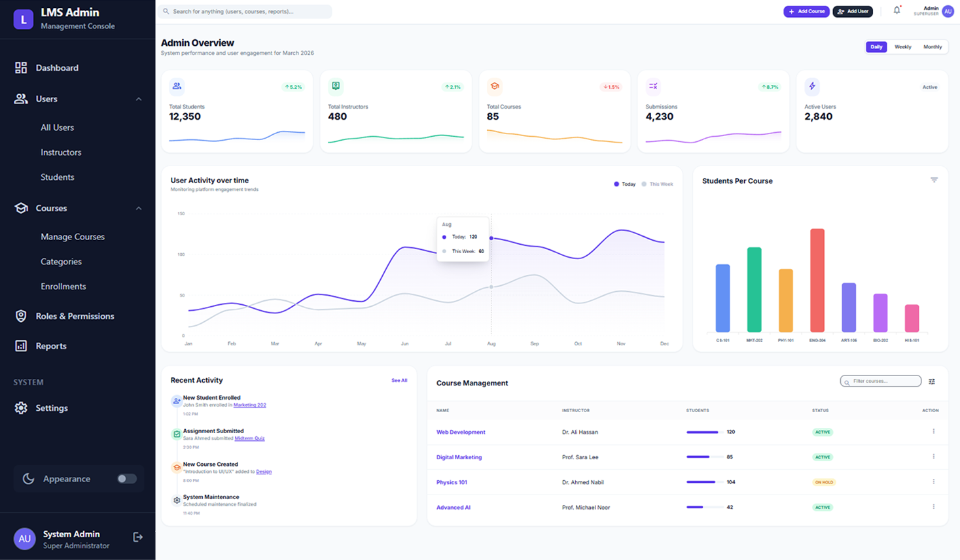Open All Users submenu item
This screenshot has height=560, width=960.
57,128
